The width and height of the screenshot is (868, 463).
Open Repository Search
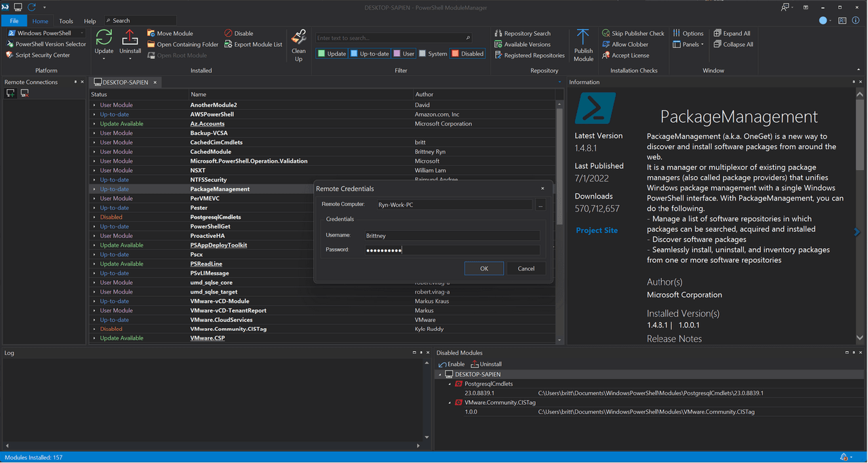click(x=522, y=33)
